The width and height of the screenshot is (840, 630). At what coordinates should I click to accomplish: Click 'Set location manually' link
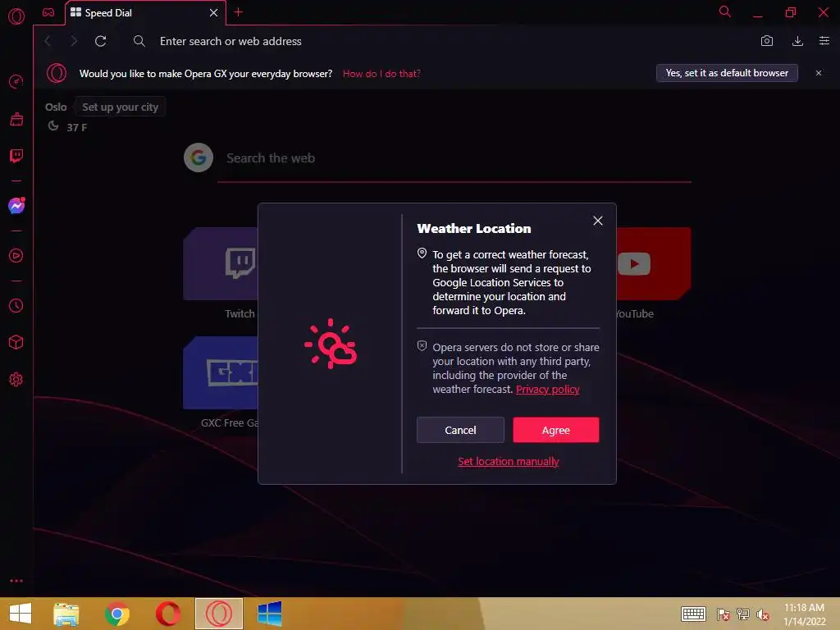pos(508,461)
